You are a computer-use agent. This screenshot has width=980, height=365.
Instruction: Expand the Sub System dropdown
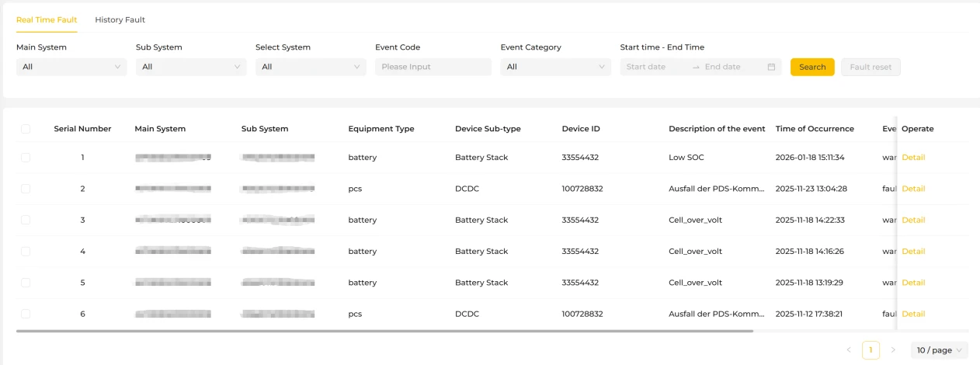point(191,67)
